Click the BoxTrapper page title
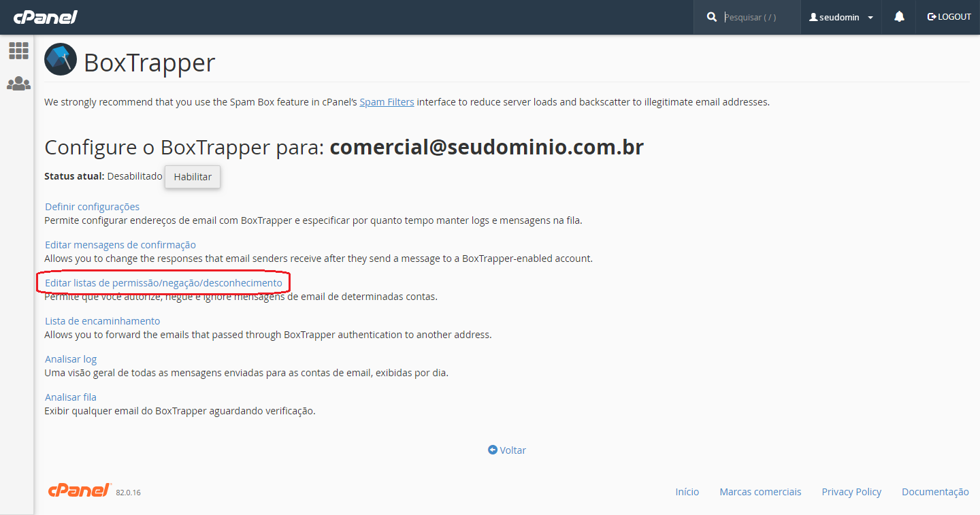 pos(150,63)
